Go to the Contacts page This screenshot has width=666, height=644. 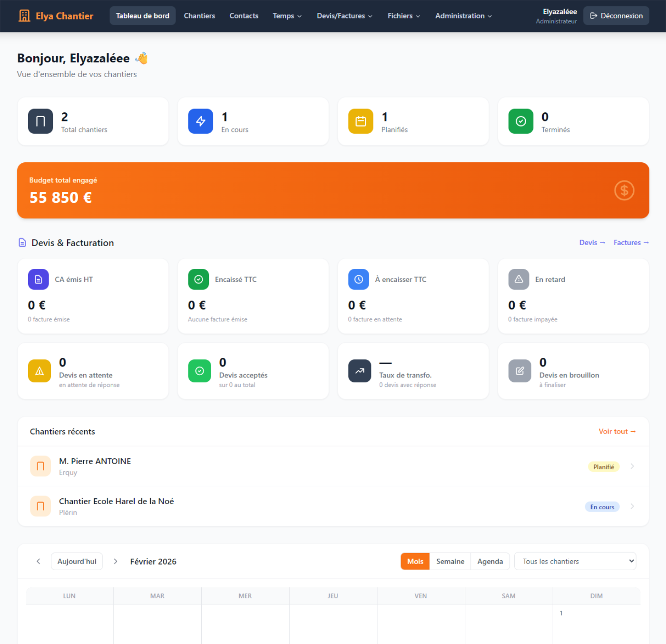tap(244, 16)
